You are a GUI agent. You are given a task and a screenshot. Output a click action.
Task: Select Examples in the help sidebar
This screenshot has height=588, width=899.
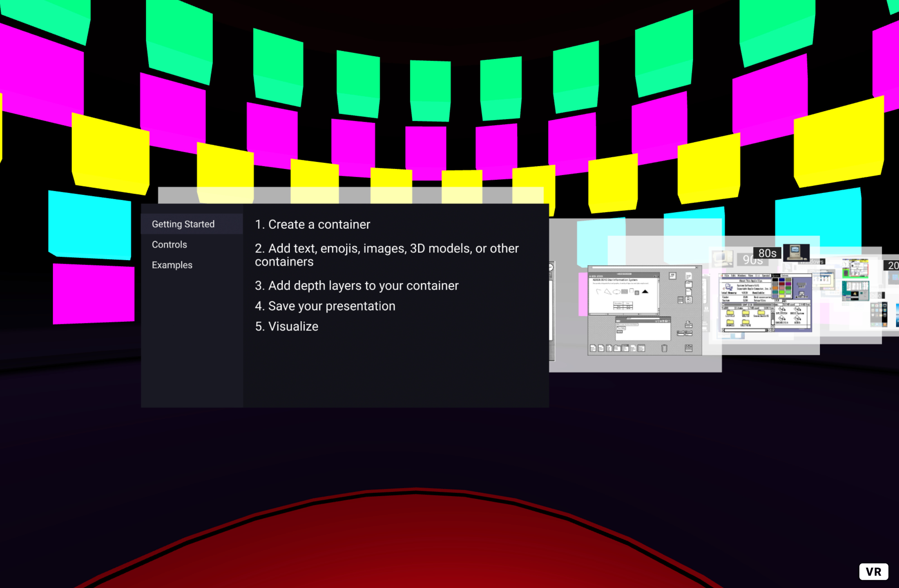tap(172, 265)
